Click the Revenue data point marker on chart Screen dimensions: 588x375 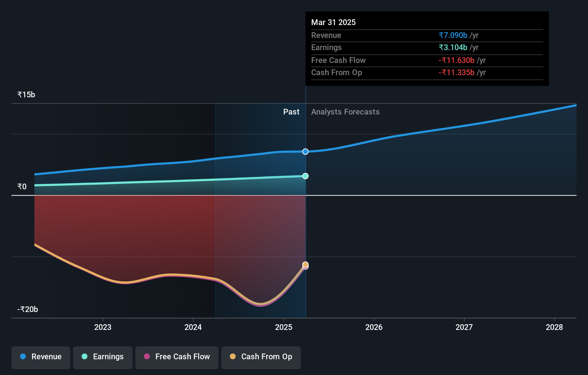[x=305, y=152]
